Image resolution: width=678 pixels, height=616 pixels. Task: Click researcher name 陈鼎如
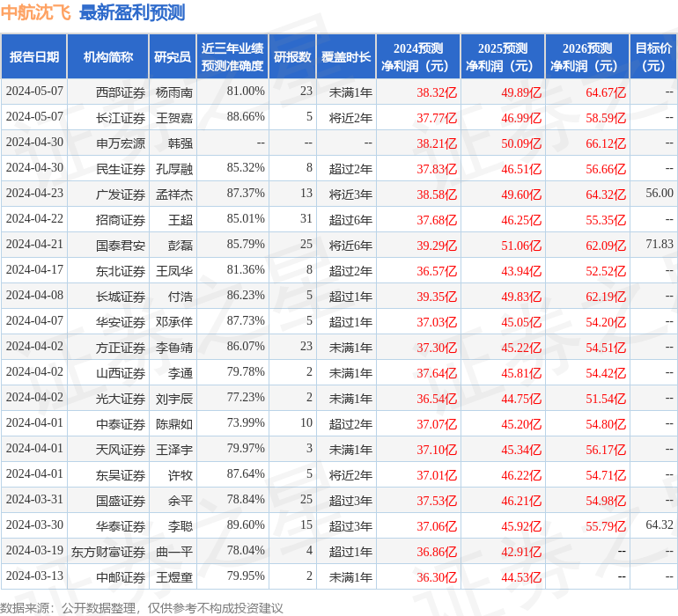point(174,424)
